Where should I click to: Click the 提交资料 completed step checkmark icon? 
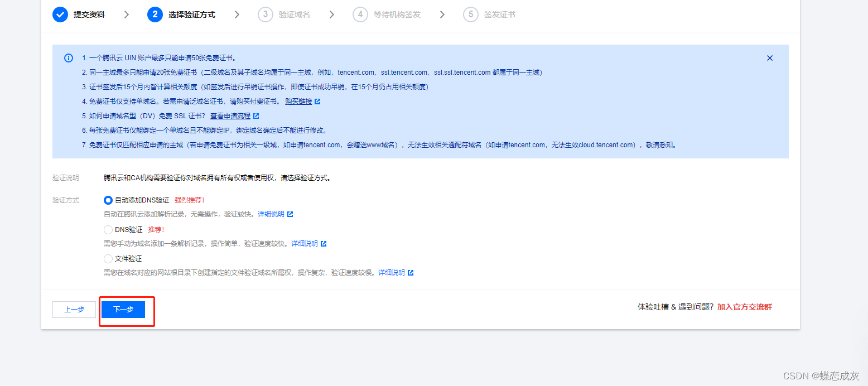(60, 15)
